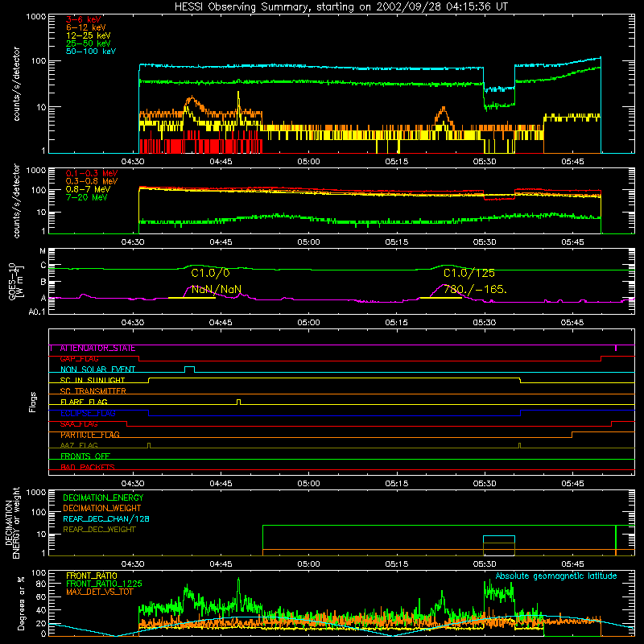Click the NON_SOLAR_EVENT pulse on the cyan line
644x644 pixels.
[x=189, y=369]
